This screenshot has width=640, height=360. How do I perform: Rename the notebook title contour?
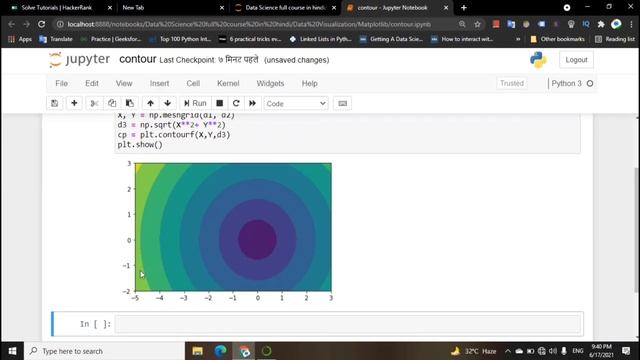[x=138, y=59]
